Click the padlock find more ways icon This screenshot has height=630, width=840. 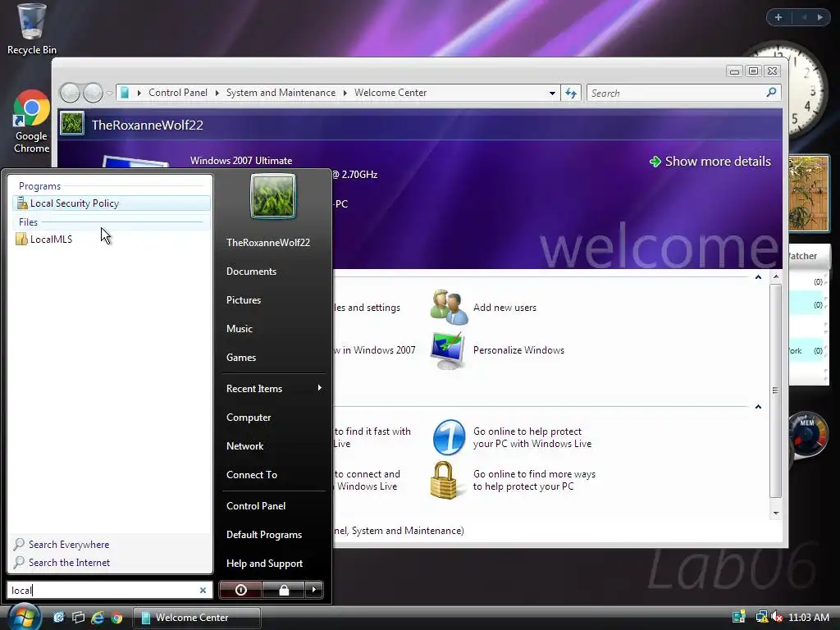444,480
